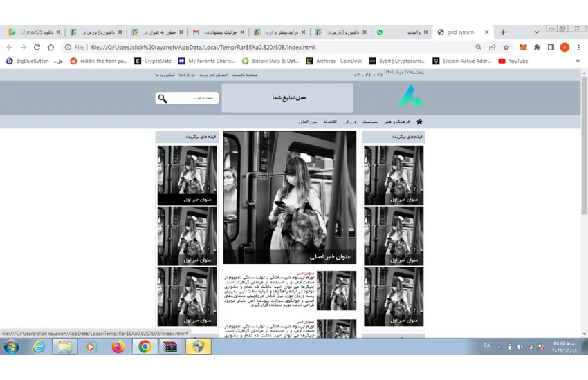The height and width of the screenshot is (380, 588).
Task: Open the large main news image
Action: [x=290, y=198]
